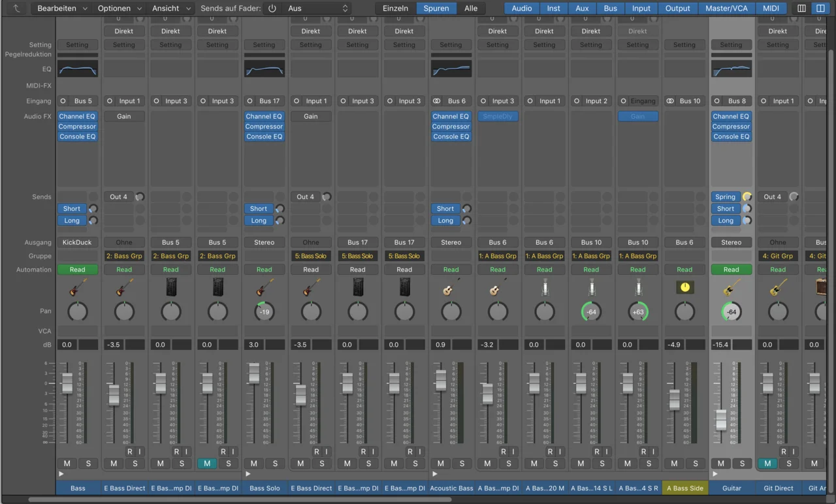The height and width of the screenshot is (504, 836).
Task: Open the EQ thumbnail on Bass Solo channel
Action: coord(264,69)
